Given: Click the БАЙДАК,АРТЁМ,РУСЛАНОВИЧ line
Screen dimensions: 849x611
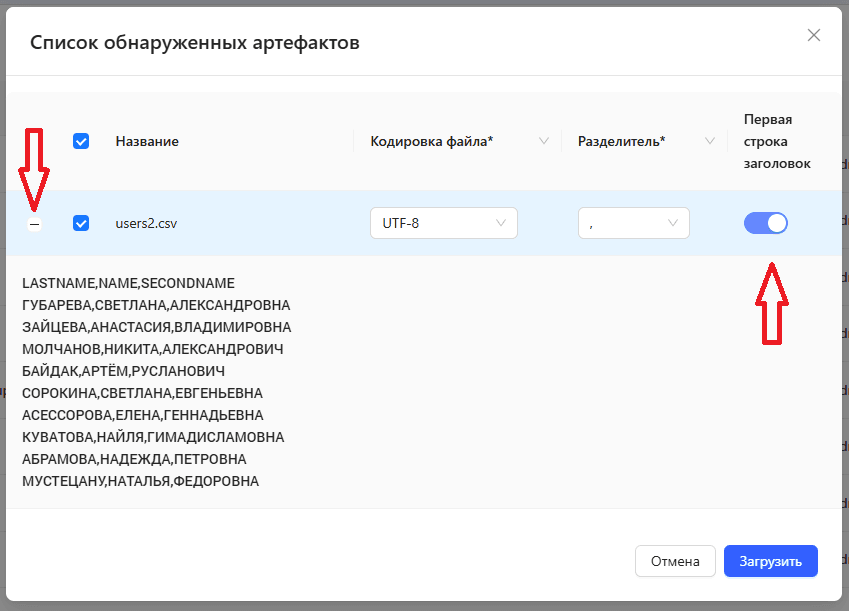Looking at the screenshot, I should pyautogui.click(x=123, y=371).
